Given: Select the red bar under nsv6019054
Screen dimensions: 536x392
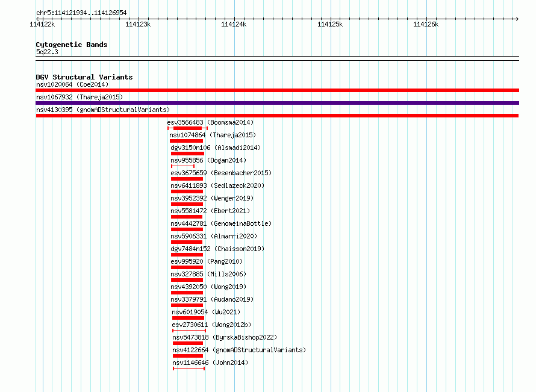Looking at the screenshot, I should 188,318.
